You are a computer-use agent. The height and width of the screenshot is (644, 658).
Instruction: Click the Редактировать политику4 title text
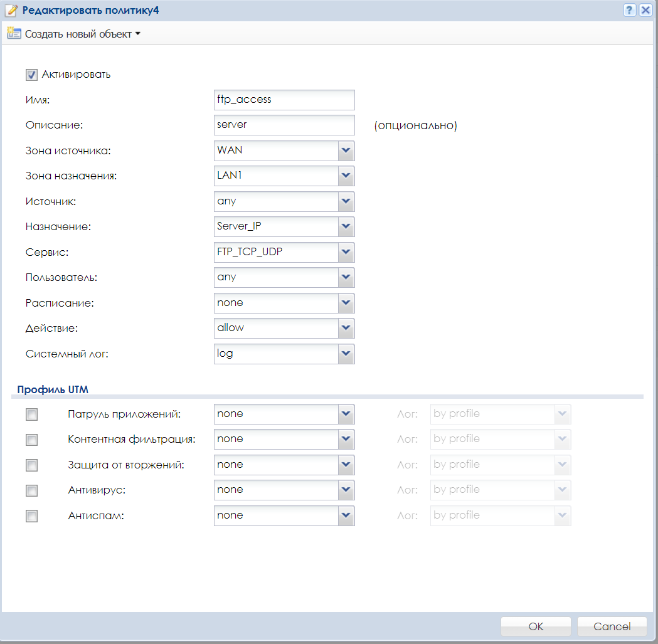pos(91,10)
